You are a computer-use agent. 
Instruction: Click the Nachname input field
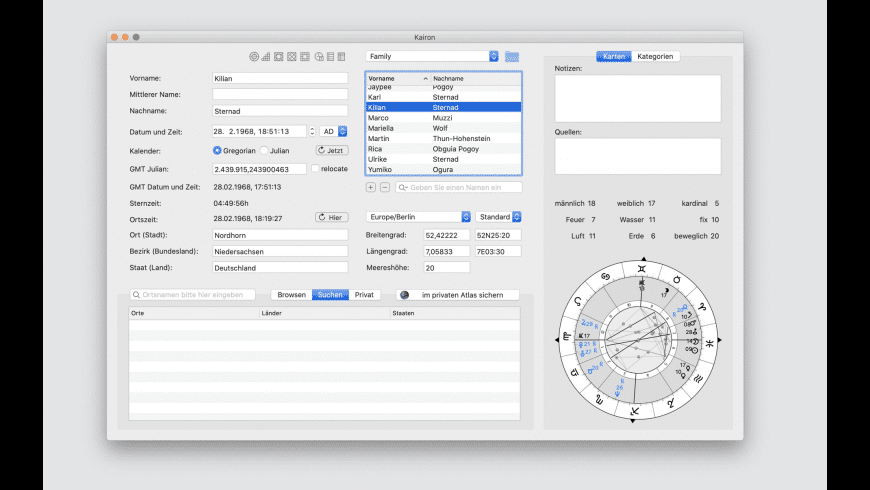pyautogui.click(x=280, y=111)
